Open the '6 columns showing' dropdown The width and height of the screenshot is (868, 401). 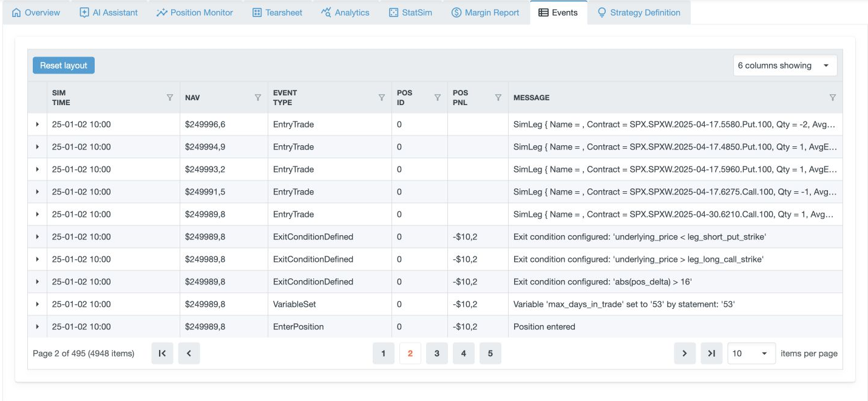point(785,66)
